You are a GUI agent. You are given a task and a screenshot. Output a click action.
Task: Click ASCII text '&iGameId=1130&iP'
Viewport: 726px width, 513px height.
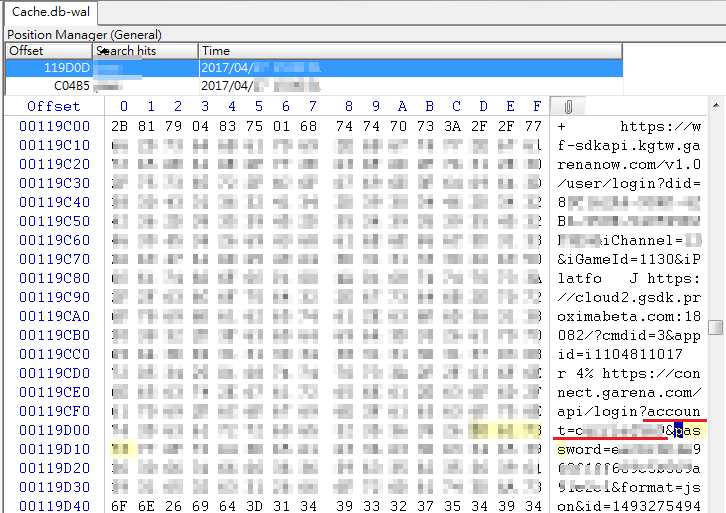coord(629,259)
